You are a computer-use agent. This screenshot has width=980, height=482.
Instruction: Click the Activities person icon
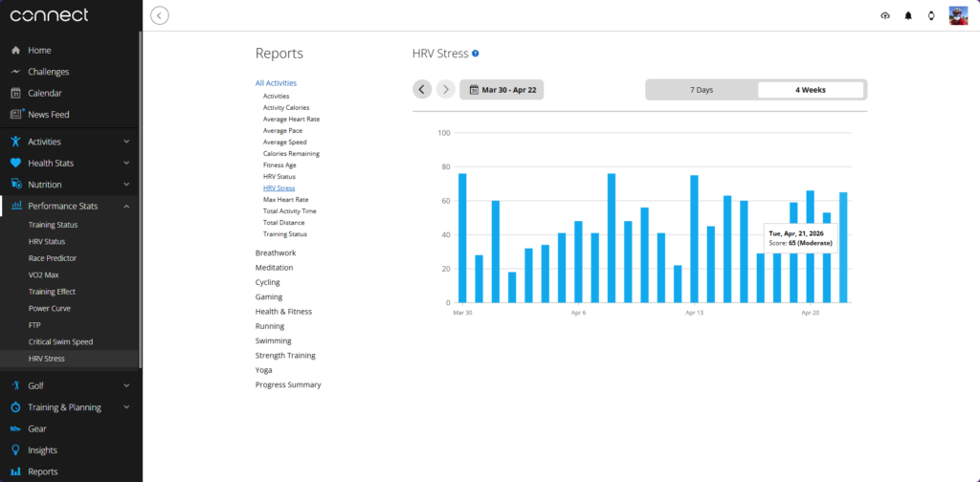pyautogui.click(x=15, y=142)
